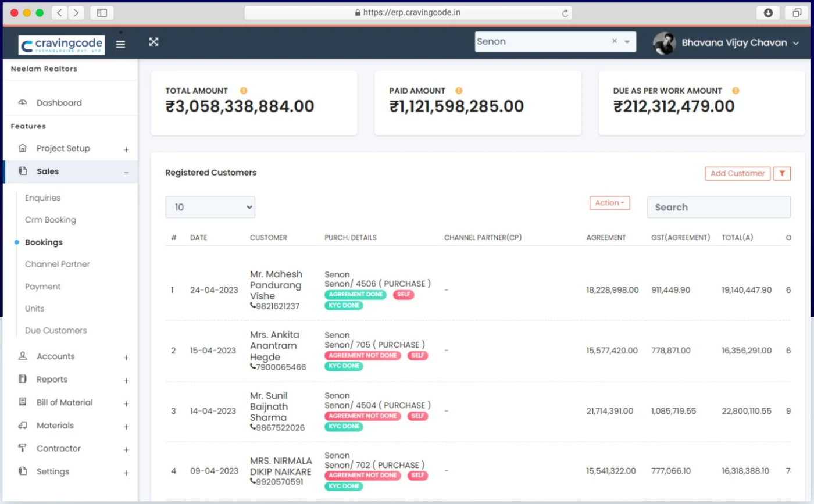Open the Action dropdown button

click(x=609, y=203)
